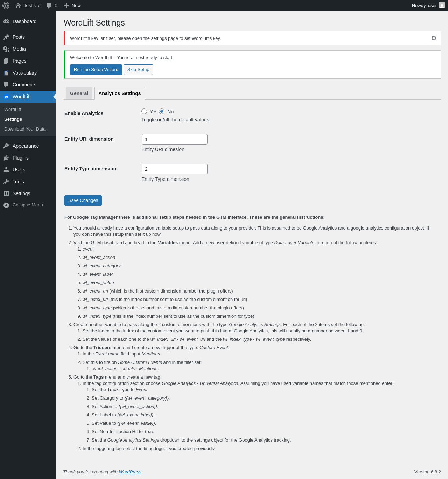Click the Save Changes button

pos(83,200)
